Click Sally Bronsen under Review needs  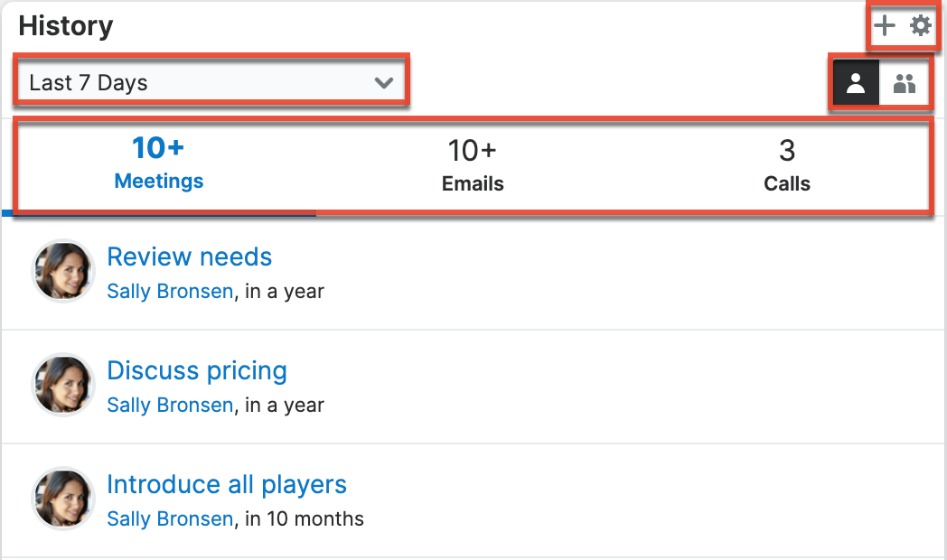[170, 292]
